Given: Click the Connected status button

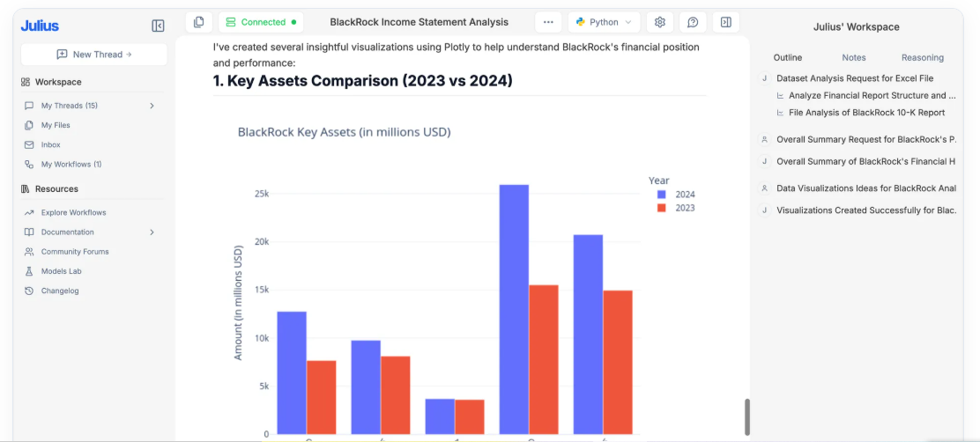Looking at the screenshot, I should click(261, 22).
